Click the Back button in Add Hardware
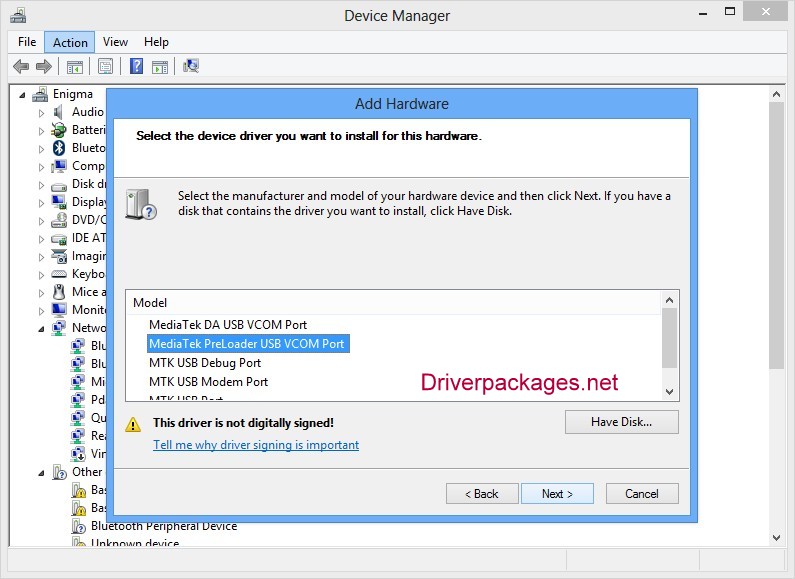The image size is (795, 579). coord(482,494)
